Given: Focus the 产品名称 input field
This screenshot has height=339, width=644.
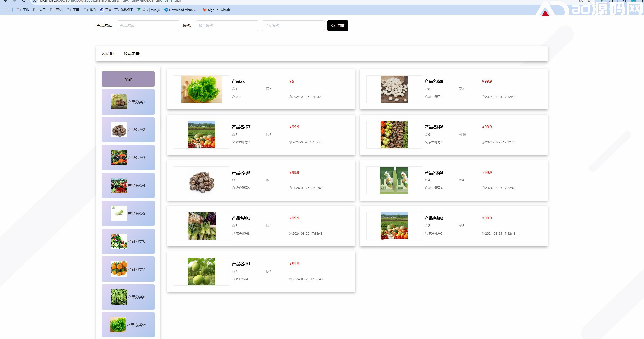Looking at the screenshot, I should [148, 26].
